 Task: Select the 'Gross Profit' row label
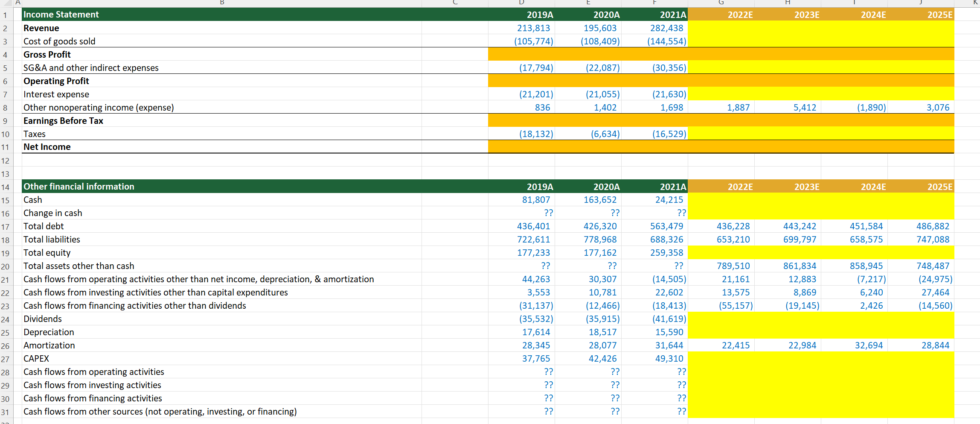point(47,55)
